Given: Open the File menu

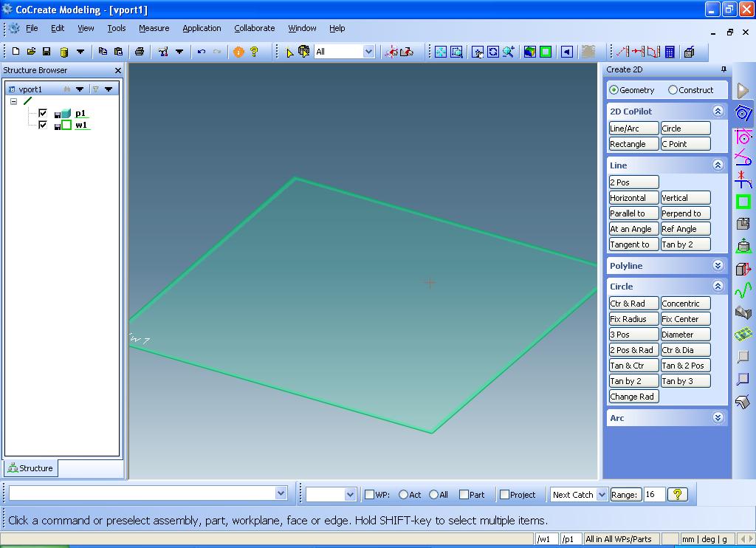Looking at the screenshot, I should [32, 28].
